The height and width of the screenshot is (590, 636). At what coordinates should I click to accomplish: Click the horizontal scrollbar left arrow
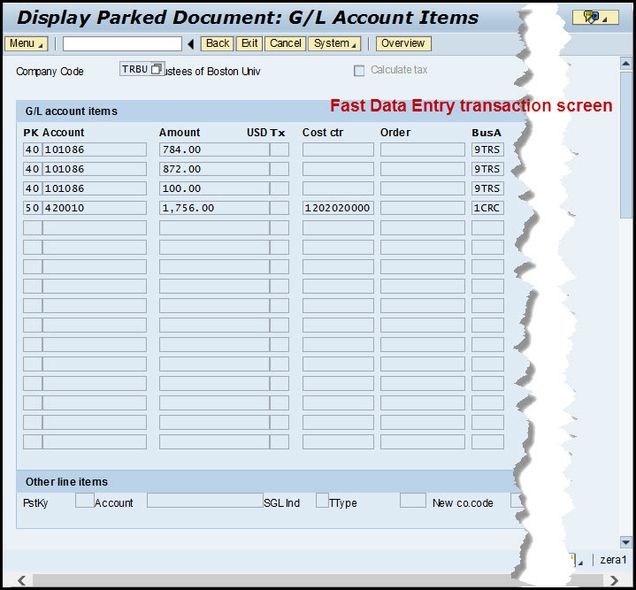pyautogui.click(x=22, y=581)
